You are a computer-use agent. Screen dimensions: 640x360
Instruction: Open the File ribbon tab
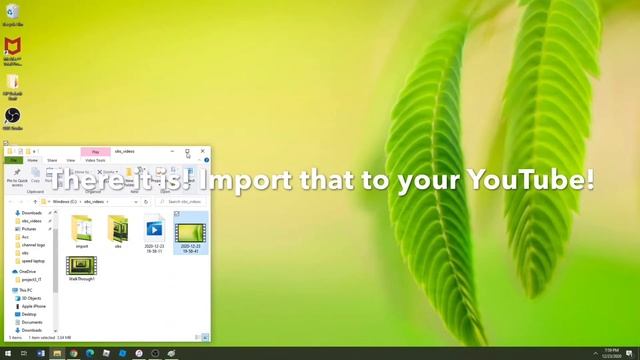[x=13, y=160]
